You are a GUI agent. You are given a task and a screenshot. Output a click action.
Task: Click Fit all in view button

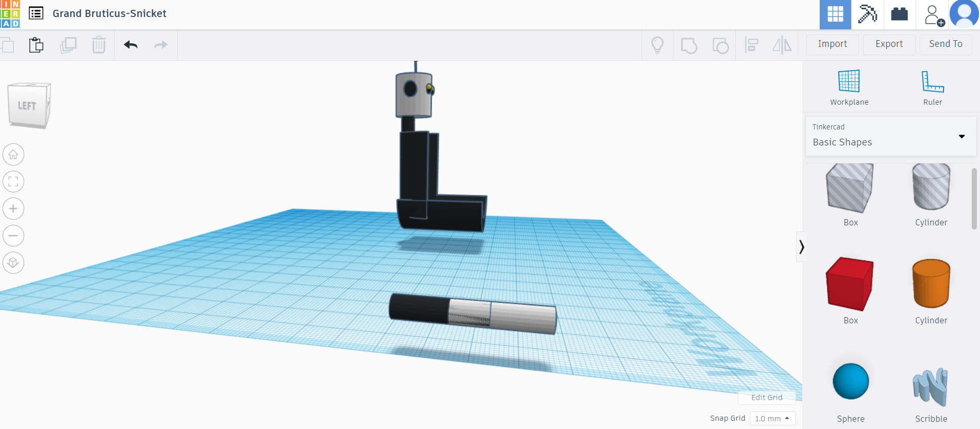[13, 181]
